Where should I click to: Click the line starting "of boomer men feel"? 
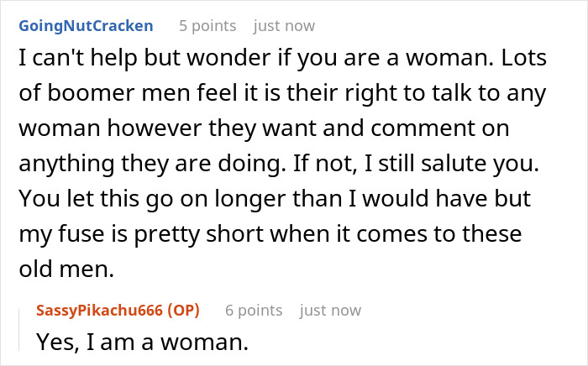click(282, 93)
